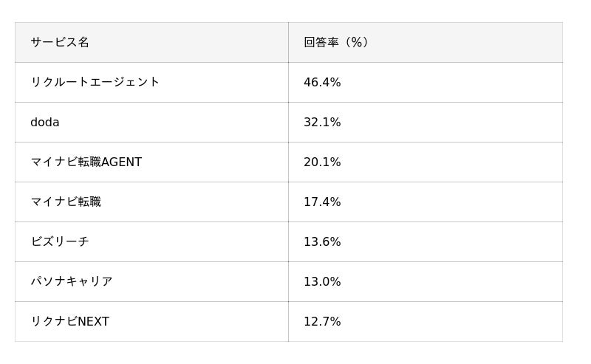Select the doda service name cell

(45, 122)
